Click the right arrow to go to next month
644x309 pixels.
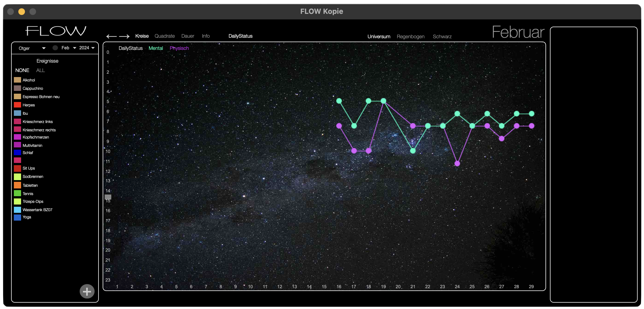124,36
